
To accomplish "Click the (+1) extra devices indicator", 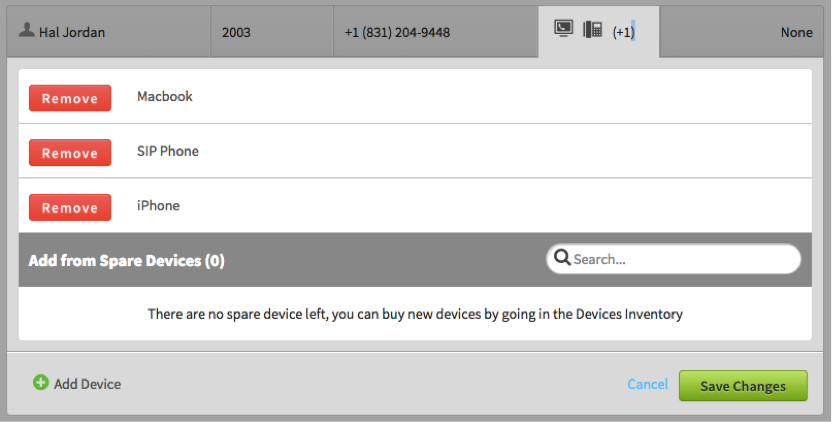I will [623, 32].
